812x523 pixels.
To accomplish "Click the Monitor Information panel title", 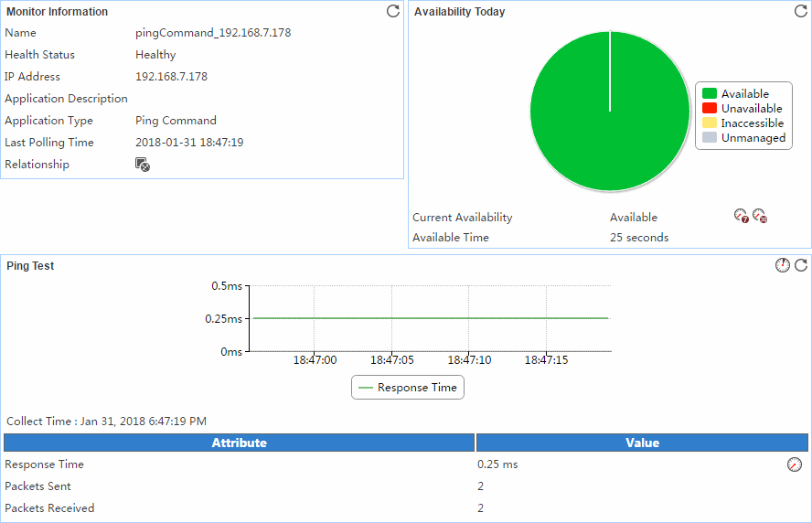I will coord(57,11).
